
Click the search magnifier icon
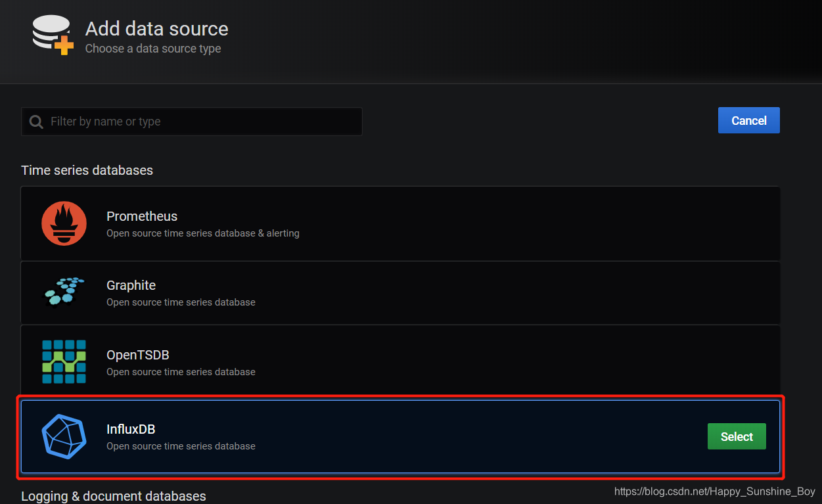point(36,122)
